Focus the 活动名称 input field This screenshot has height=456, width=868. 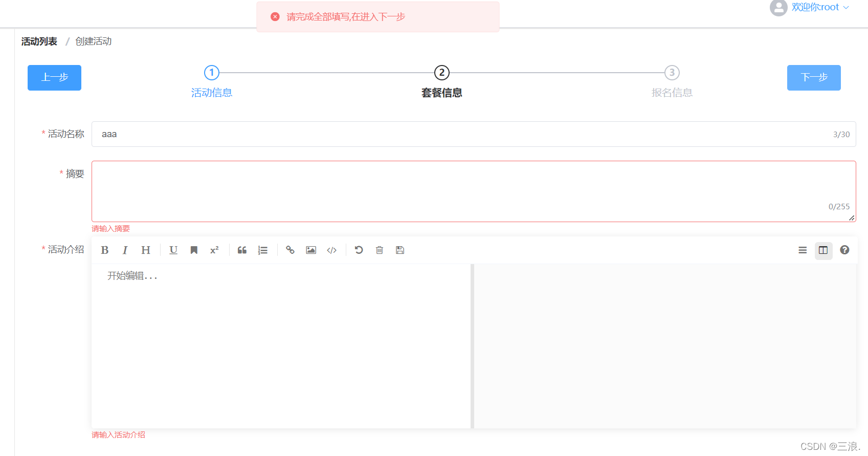[474, 134]
